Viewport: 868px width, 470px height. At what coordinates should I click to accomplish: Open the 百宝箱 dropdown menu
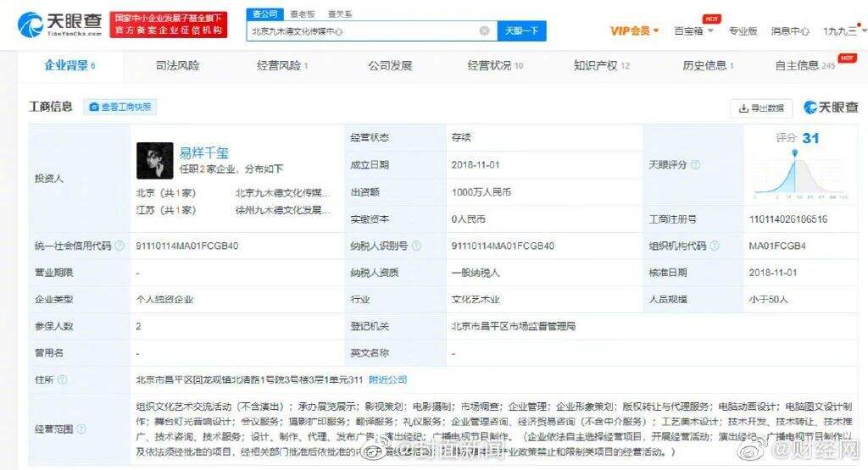coord(693,31)
